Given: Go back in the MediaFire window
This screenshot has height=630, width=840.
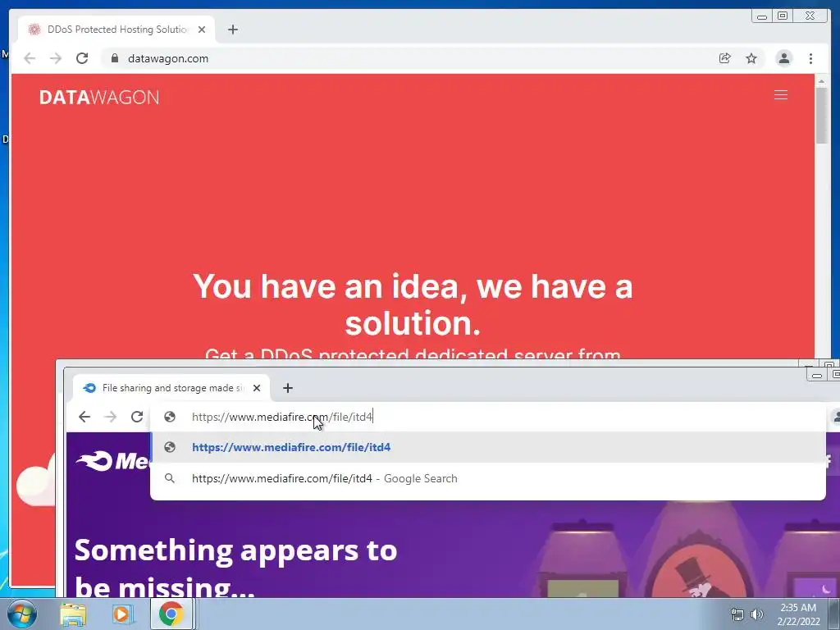Looking at the screenshot, I should tap(84, 416).
